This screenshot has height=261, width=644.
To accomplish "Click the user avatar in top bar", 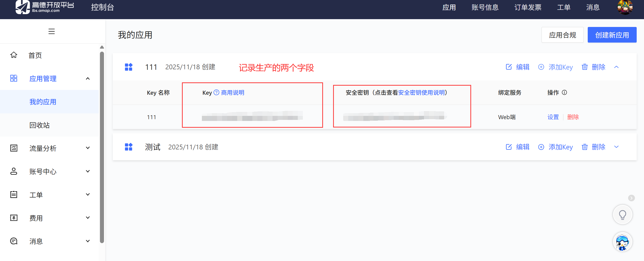I will click(x=625, y=7).
